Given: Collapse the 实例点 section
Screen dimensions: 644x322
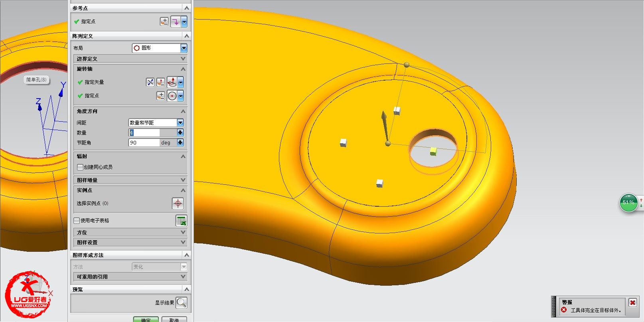Looking at the screenshot, I should coord(183,190).
